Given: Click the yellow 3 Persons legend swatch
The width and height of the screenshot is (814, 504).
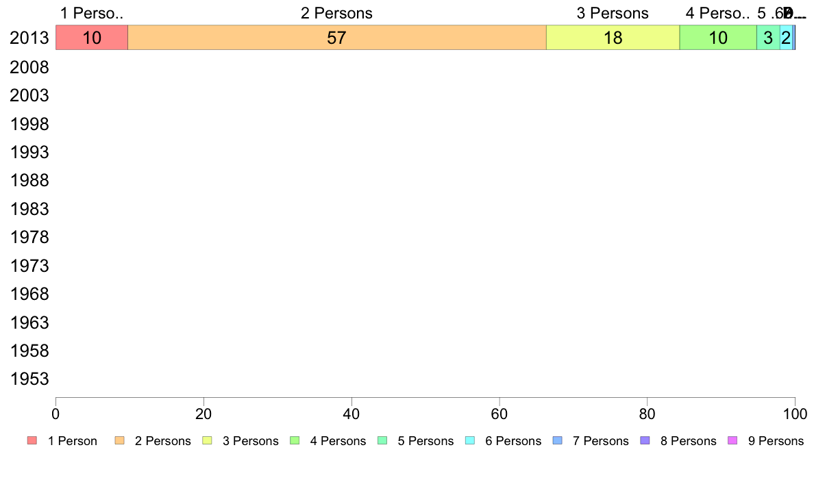Looking at the screenshot, I should (x=207, y=441).
